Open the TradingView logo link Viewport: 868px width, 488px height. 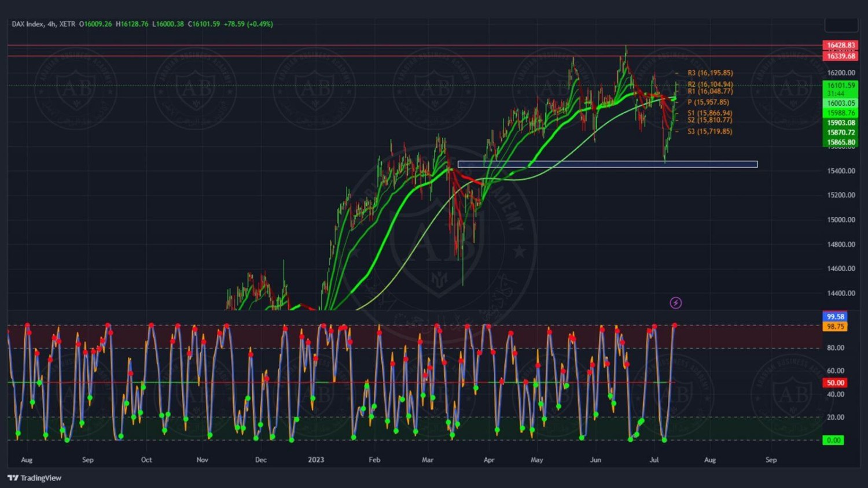pos(35,478)
